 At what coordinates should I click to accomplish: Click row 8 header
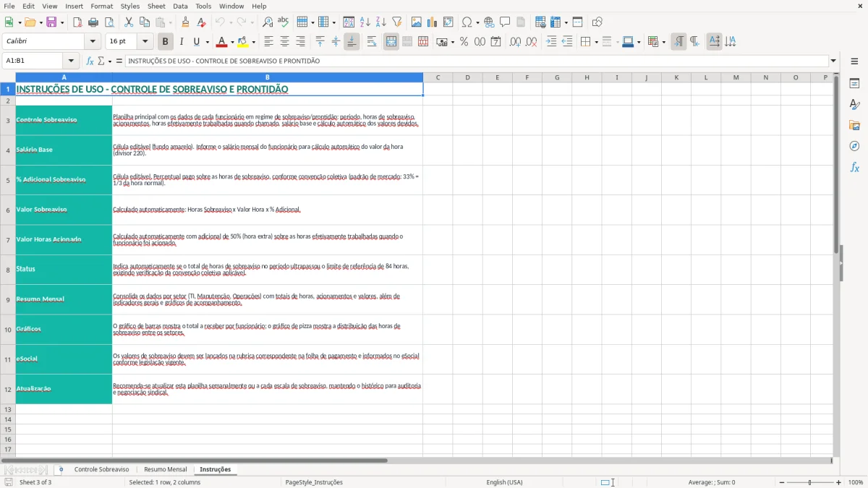pyautogui.click(x=8, y=269)
